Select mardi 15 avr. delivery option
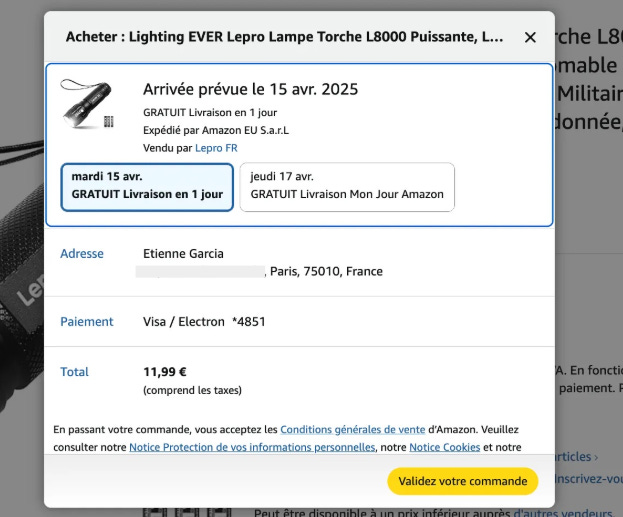 point(147,187)
